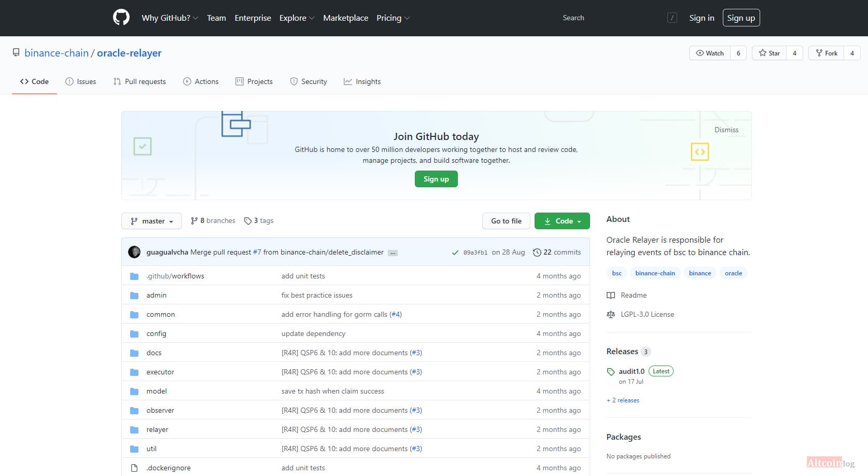Expand the commit message ellipsis
868x476 pixels.
pos(393,253)
